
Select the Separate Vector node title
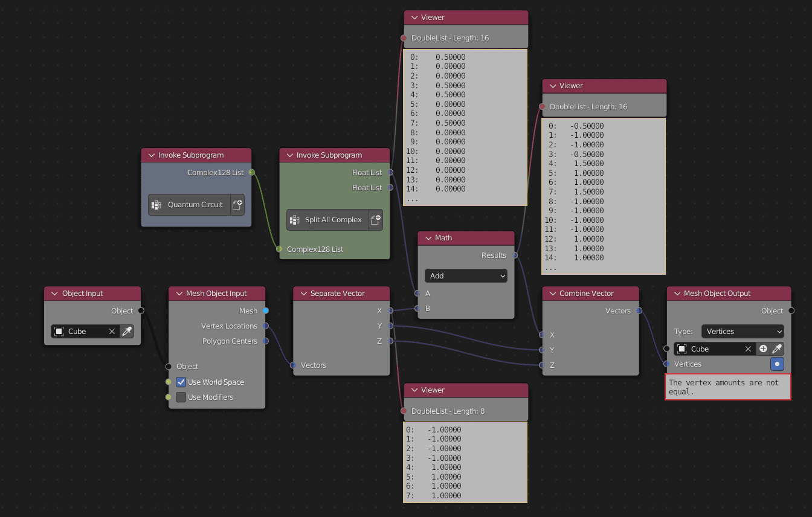(x=338, y=294)
